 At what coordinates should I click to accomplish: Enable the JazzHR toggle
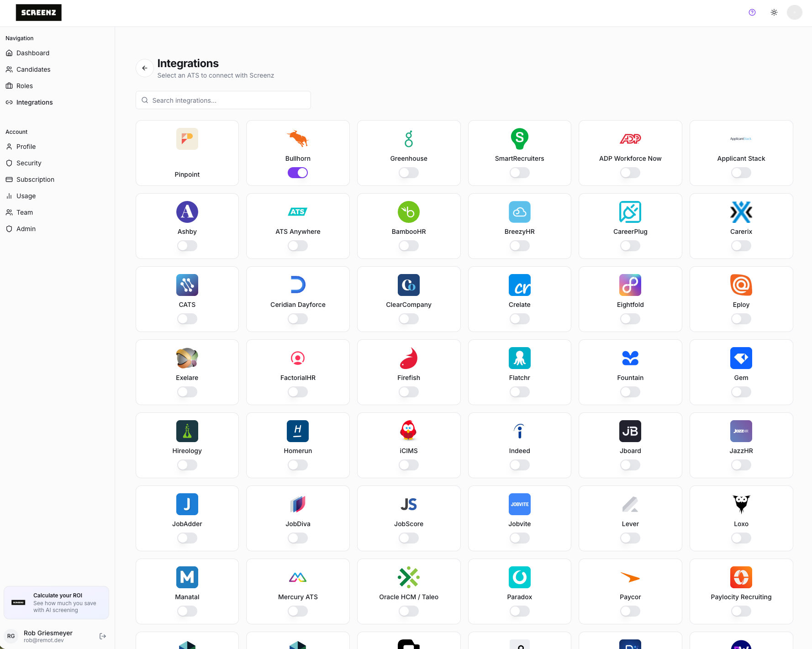(741, 465)
